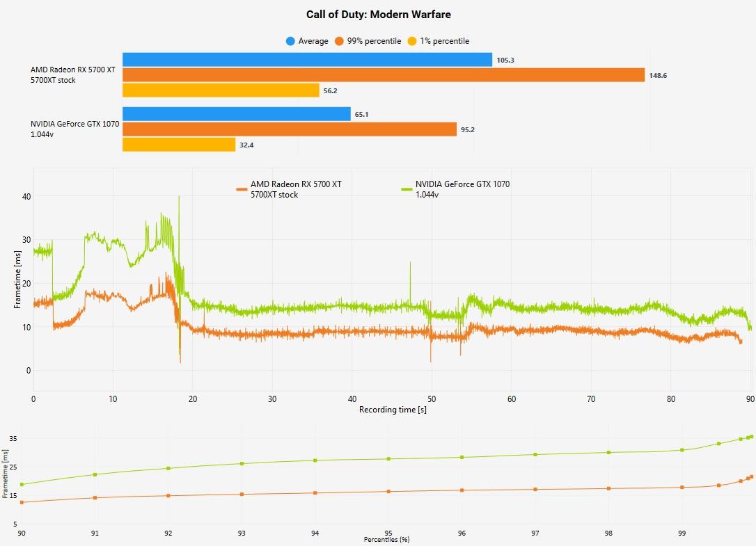This screenshot has width=756, height=546.
Task: Click the 148.6 value label
Action: [x=658, y=76]
